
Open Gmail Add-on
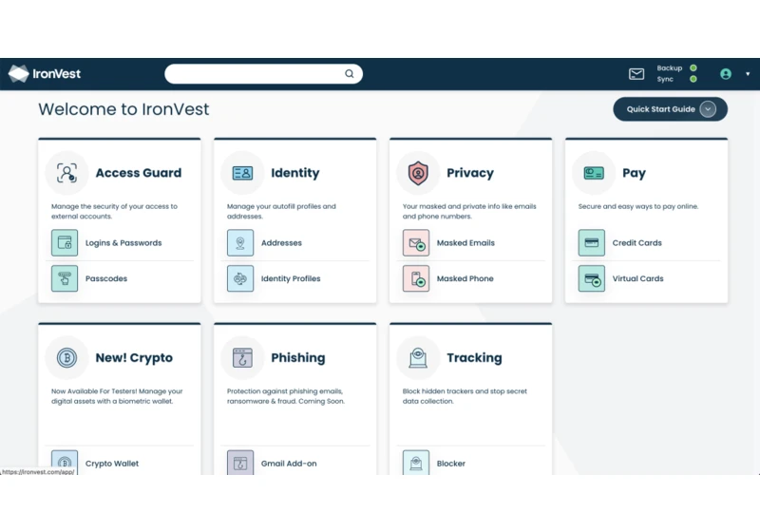tap(289, 464)
